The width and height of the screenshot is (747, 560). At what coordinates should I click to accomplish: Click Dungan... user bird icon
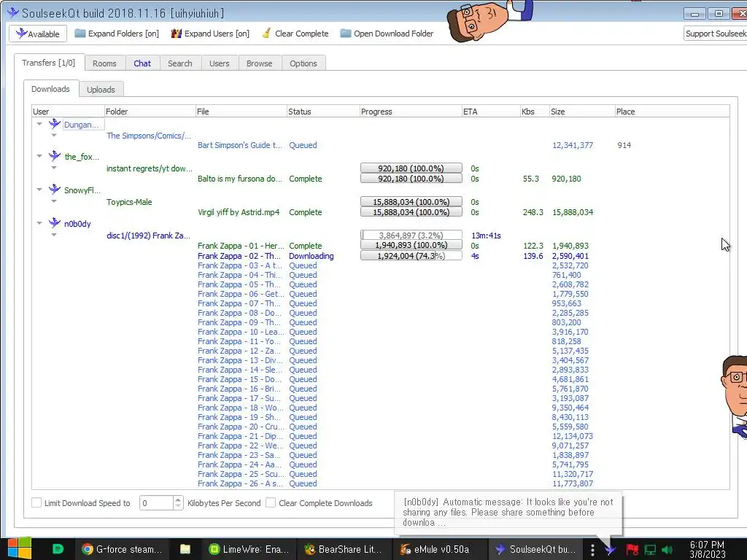(x=54, y=124)
